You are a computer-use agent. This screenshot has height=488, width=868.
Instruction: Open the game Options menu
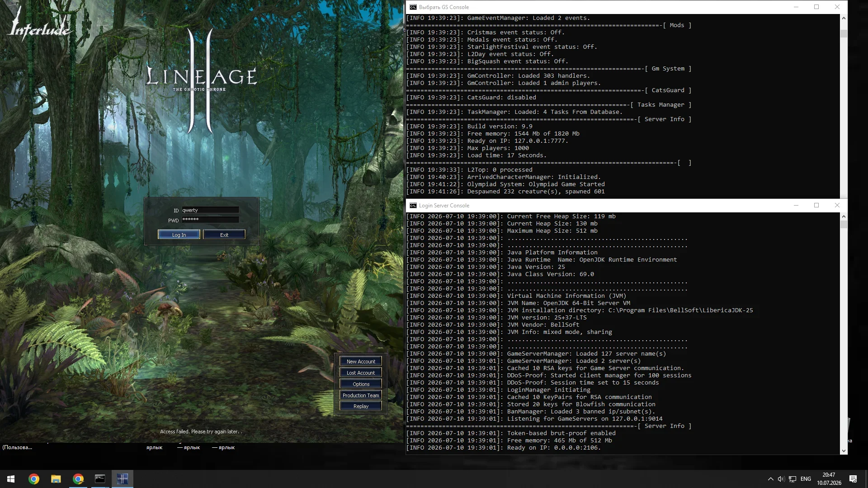361,384
